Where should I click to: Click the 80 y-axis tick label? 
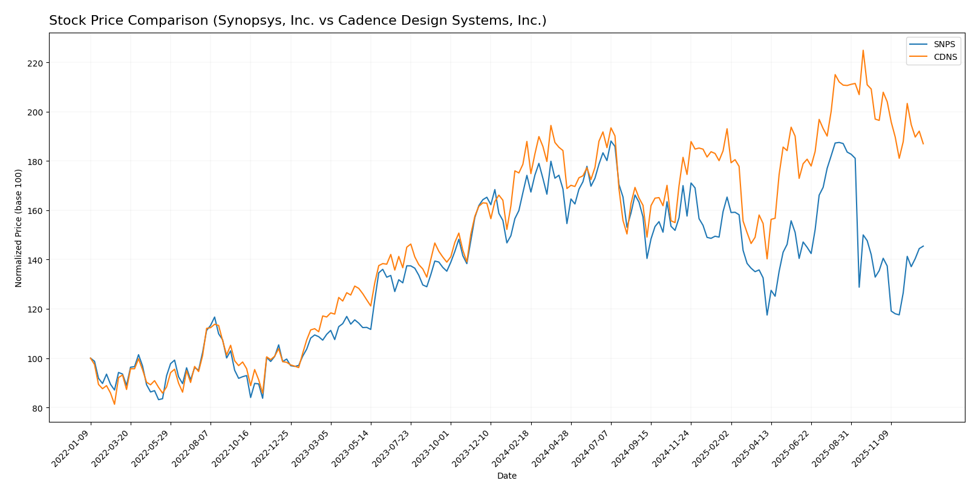click(38, 408)
